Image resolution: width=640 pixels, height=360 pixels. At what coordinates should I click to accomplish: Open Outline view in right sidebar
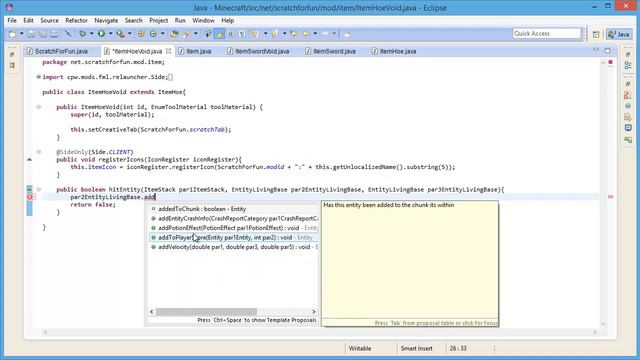tap(628, 65)
